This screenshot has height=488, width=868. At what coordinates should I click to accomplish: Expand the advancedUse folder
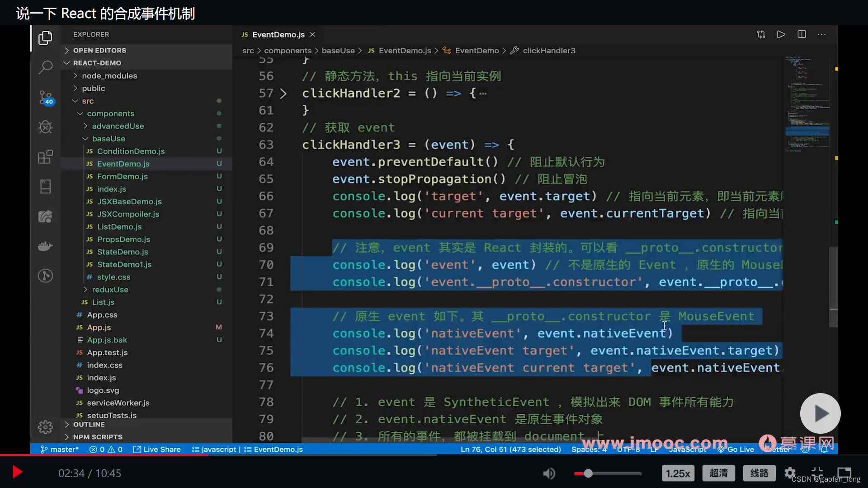[118, 126]
